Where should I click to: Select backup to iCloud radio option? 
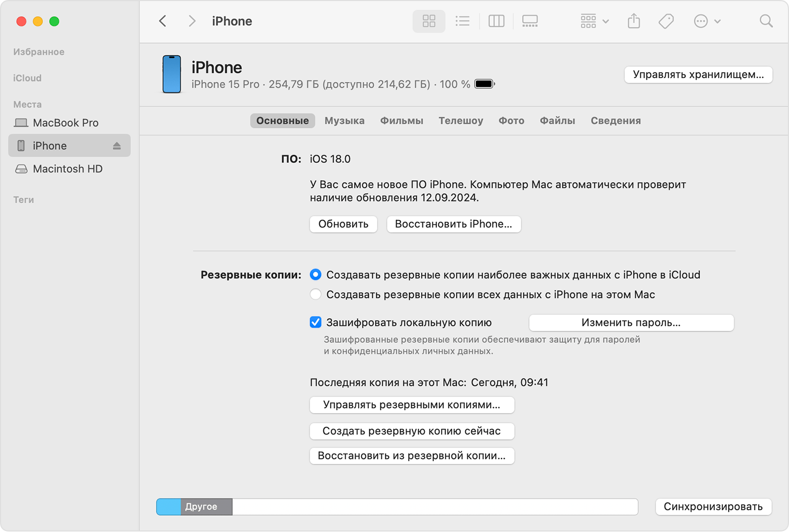[x=316, y=275]
